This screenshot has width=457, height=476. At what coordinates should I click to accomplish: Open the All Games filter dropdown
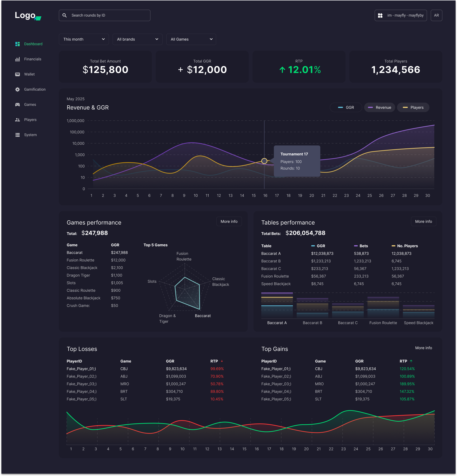tap(191, 39)
